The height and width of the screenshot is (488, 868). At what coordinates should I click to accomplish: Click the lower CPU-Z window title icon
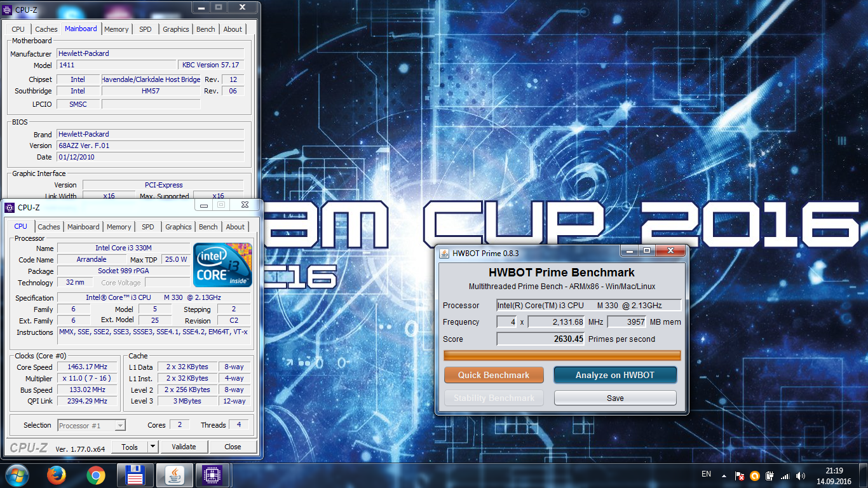9,207
